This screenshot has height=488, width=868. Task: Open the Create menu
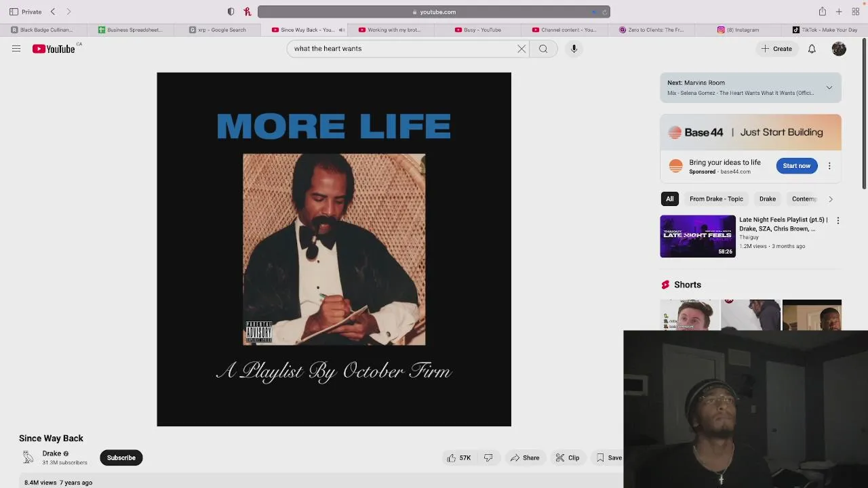(776, 49)
